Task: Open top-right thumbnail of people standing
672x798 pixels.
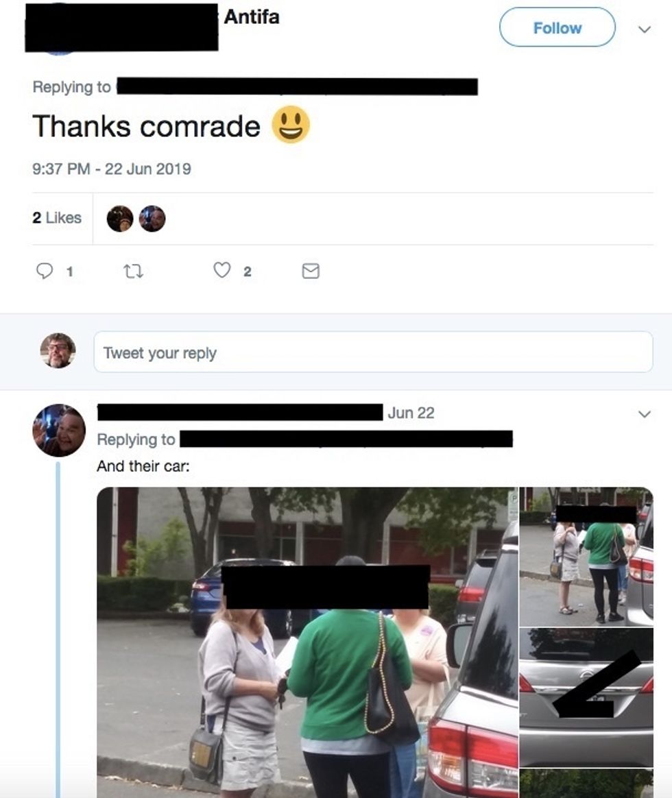Action: (x=586, y=557)
